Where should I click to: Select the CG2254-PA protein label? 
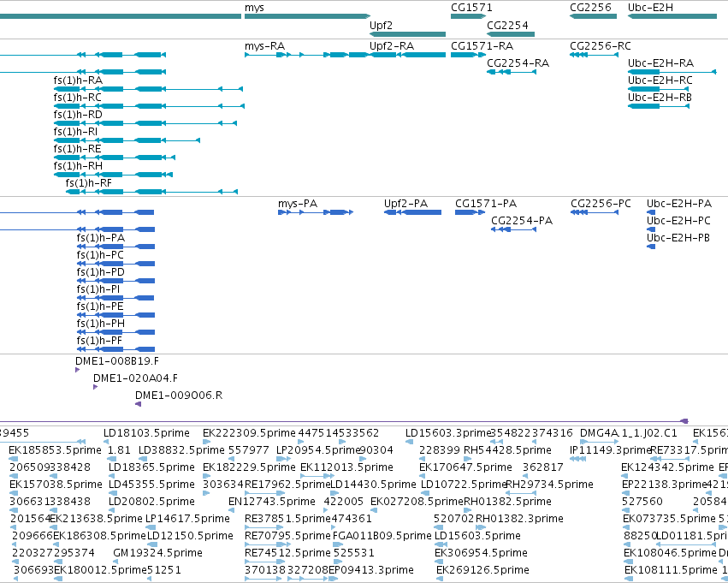click(522, 221)
